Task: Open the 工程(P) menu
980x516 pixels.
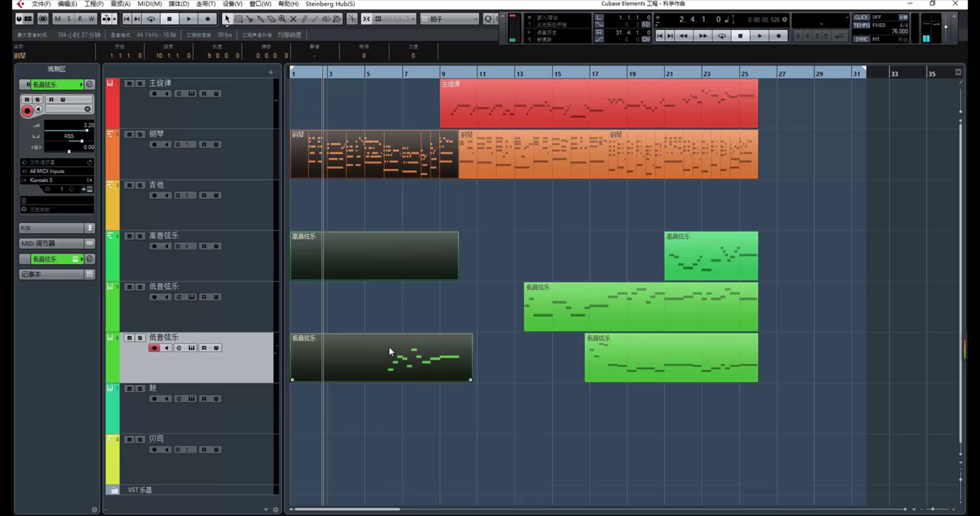Action: 94,4
